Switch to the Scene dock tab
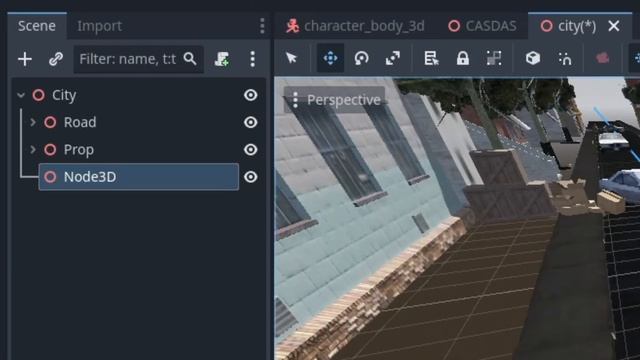Viewport: 640px width, 360px height. pyautogui.click(x=37, y=26)
